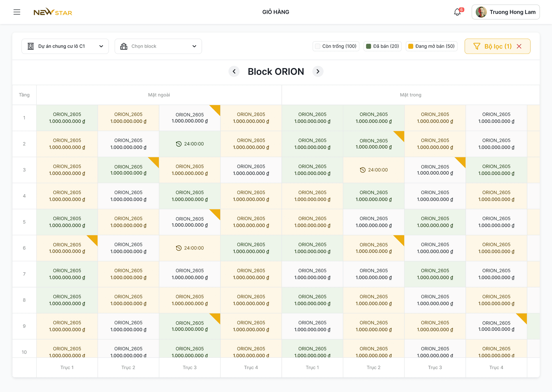Screen dimensions: 552x392
Task: Select the Mặt trong column header
Action: click(411, 95)
